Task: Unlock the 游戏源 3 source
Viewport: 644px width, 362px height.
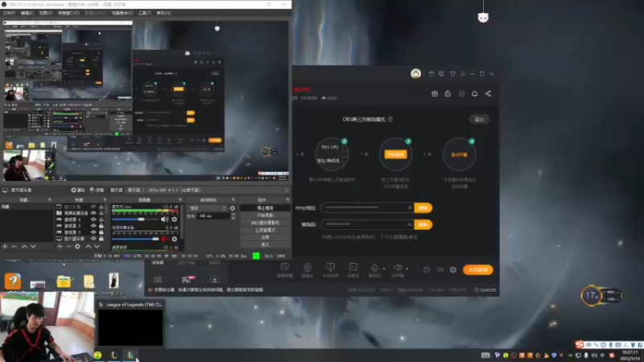Action: 101,226
